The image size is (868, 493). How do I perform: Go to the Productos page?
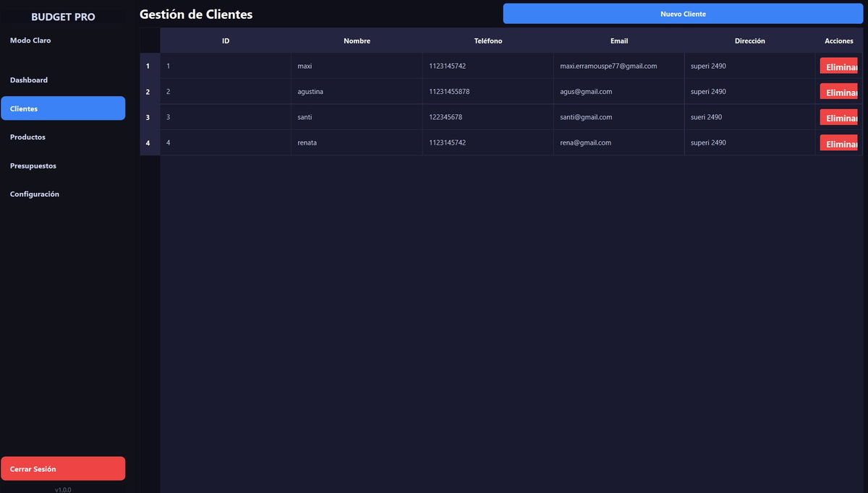click(27, 137)
